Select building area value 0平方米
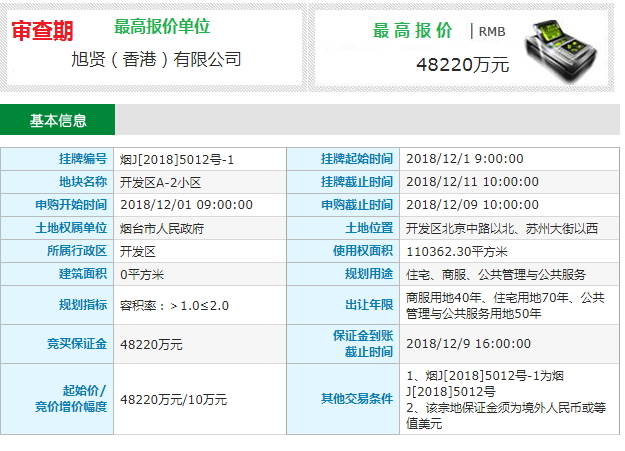Screen dimensions: 625x451 142,275
